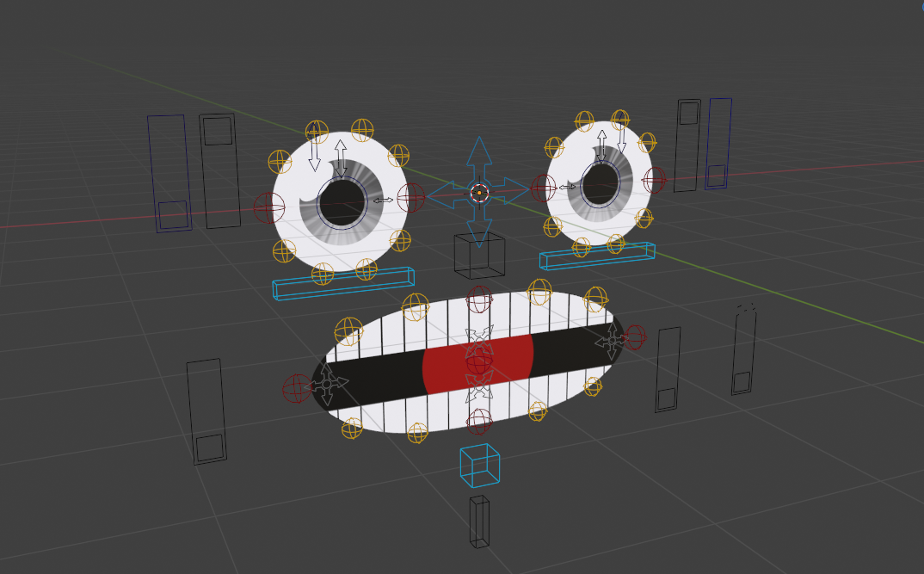Select the four-arrow control at right mouth corner
This screenshot has height=574, width=924.
612,342
